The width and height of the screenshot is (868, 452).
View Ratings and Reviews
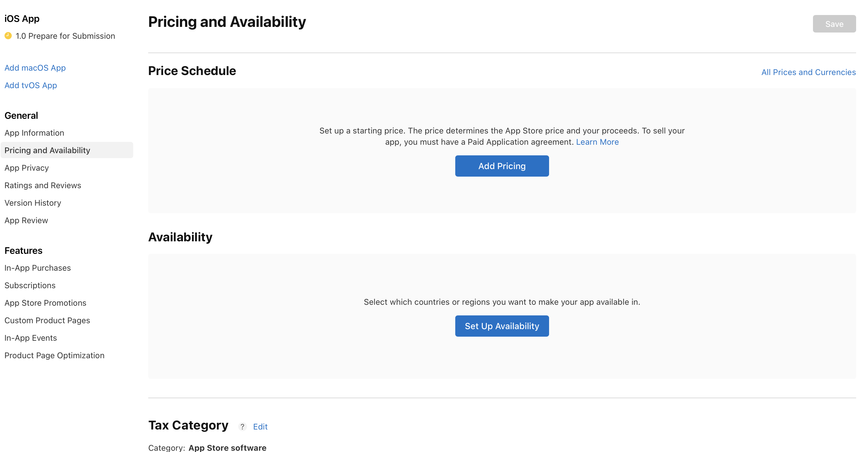(43, 185)
